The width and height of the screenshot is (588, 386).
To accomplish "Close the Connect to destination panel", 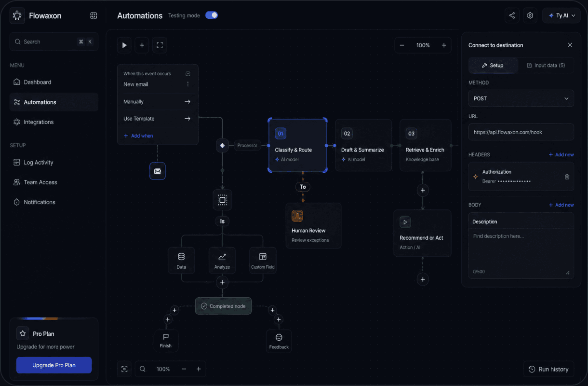I will pyautogui.click(x=570, y=45).
